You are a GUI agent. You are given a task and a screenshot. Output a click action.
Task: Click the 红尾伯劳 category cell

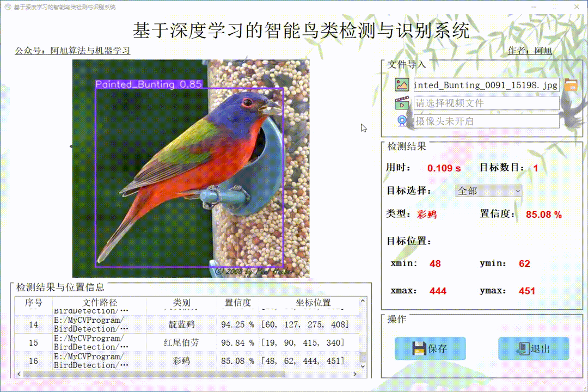point(181,342)
